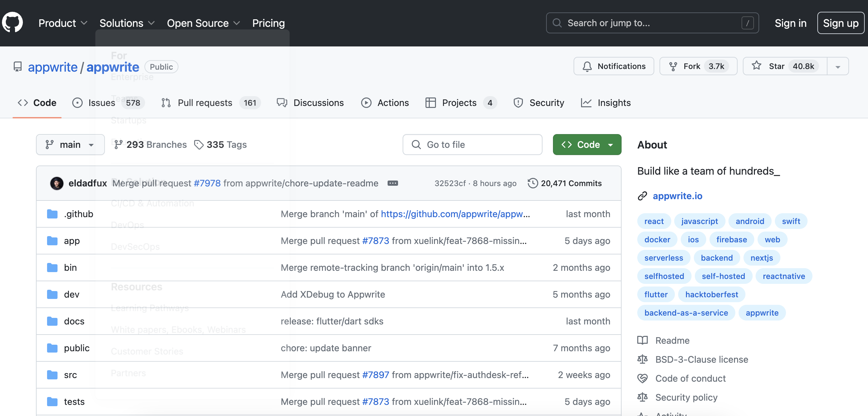Visit the appwrite.io website link
The width and height of the screenshot is (868, 416).
[677, 196]
